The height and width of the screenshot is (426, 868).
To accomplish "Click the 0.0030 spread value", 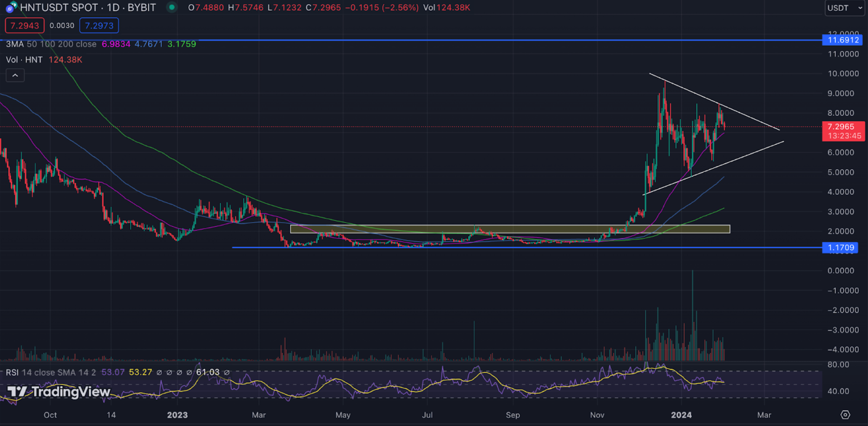I will 62,26.
